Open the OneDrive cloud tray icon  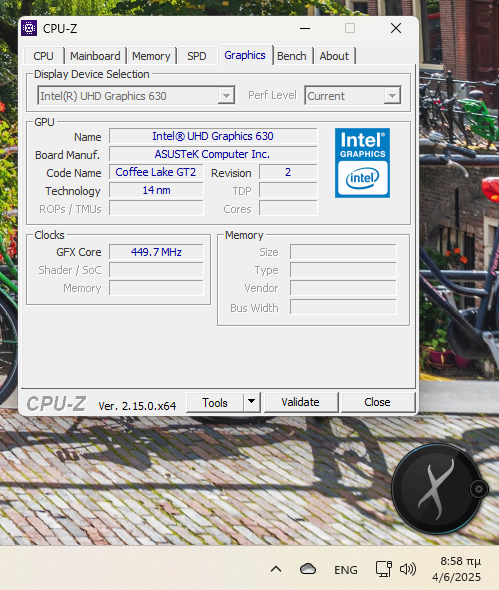(308, 569)
